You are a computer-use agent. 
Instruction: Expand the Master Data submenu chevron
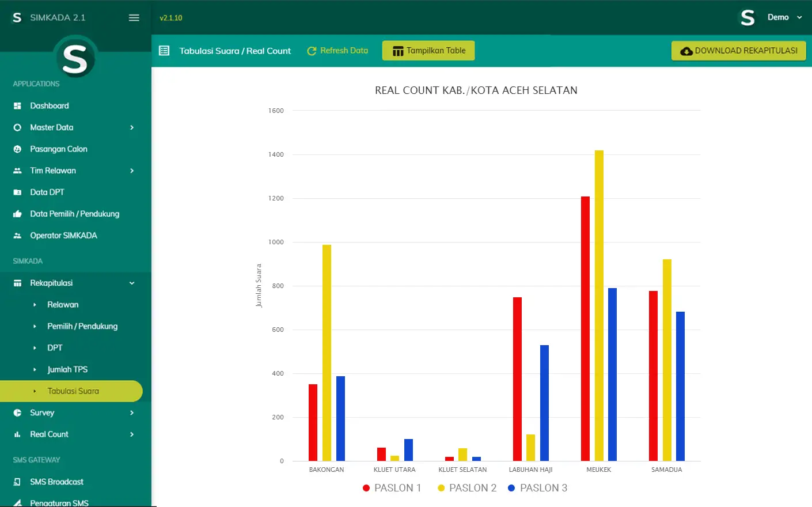click(132, 127)
